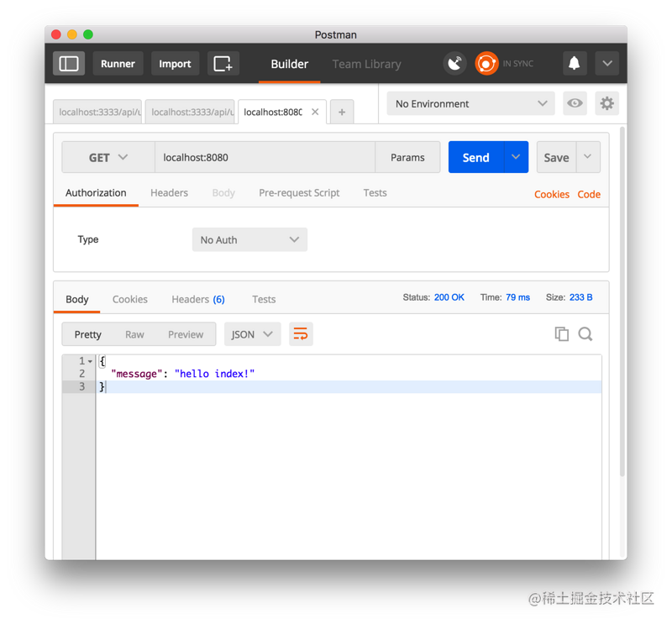672x624 pixels.
Task: Open the response Tests tab
Action: click(x=264, y=299)
